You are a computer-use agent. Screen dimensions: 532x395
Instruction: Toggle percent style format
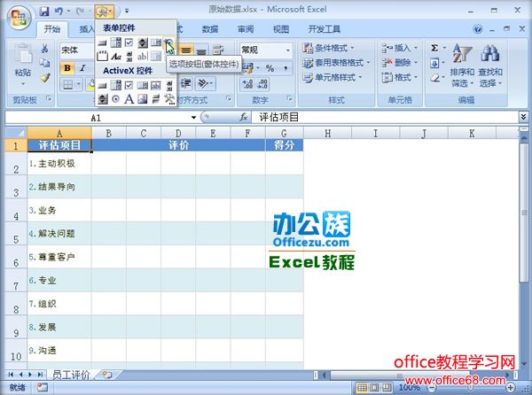coord(270,68)
